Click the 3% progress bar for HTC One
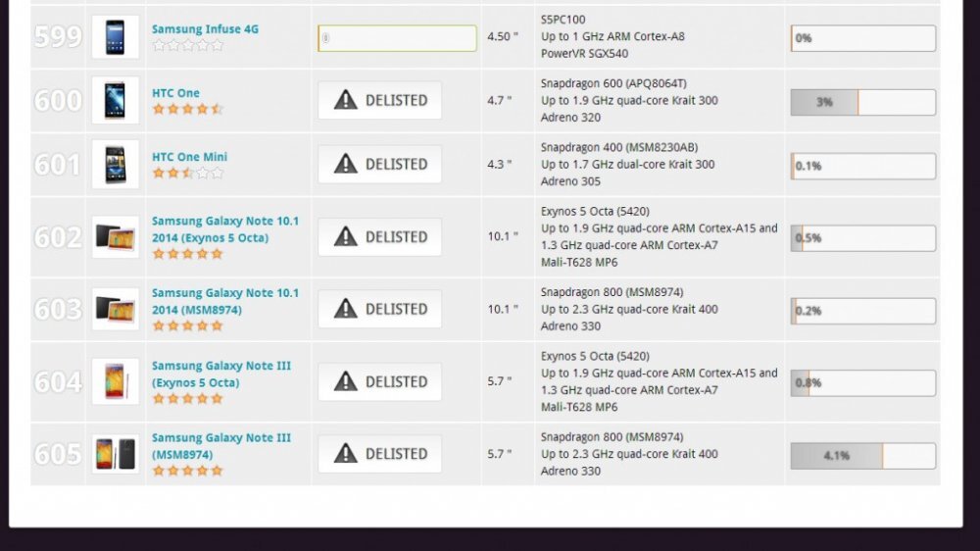 click(x=862, y=102)
